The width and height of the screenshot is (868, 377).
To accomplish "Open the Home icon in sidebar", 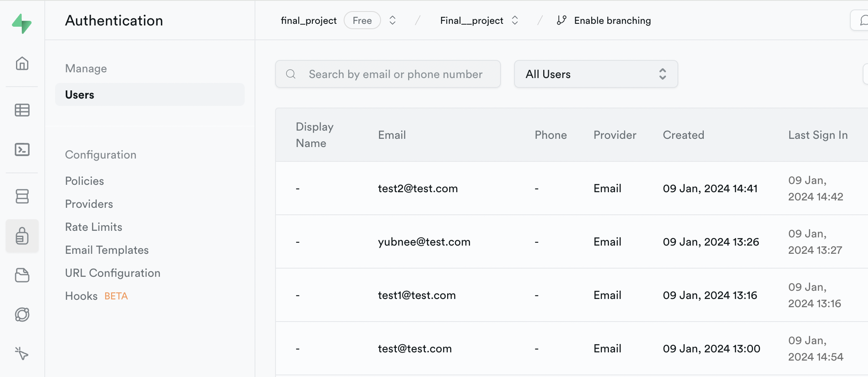I will (x=22, y=64).
